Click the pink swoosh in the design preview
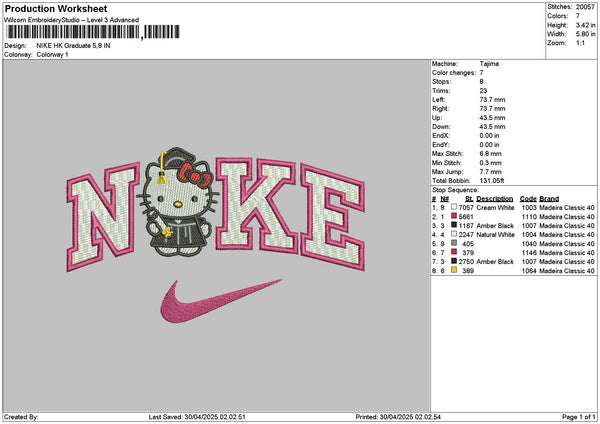 coord(220,301)
